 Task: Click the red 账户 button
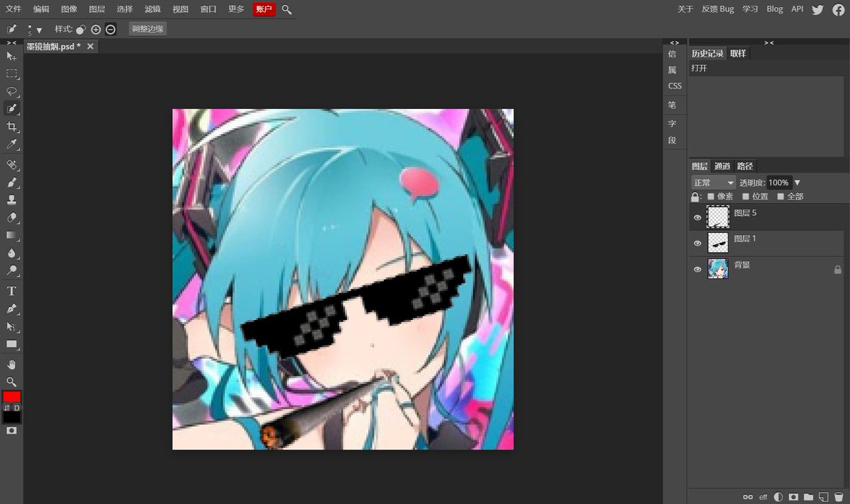coord(263,9)
